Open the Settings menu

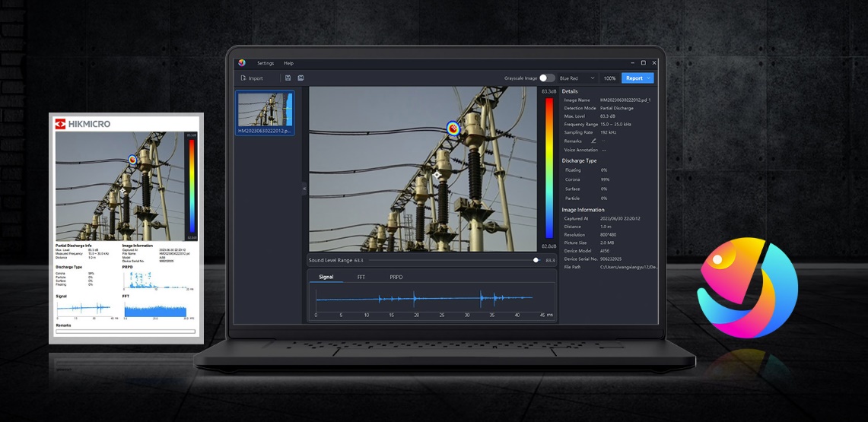pos(265,63)
